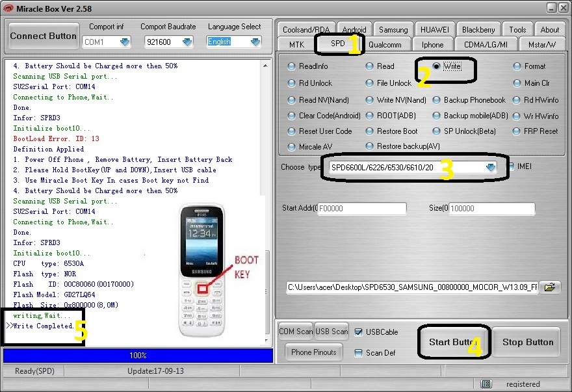572x392 pixels.
Task: Enable the IMEI checkbox
Action: click(511, 167)
